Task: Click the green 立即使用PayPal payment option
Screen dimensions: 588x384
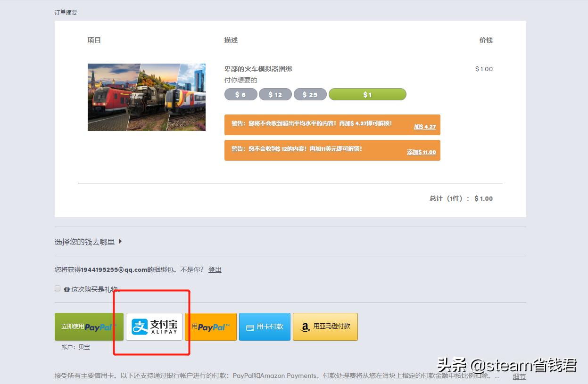Action: point(89,327)
